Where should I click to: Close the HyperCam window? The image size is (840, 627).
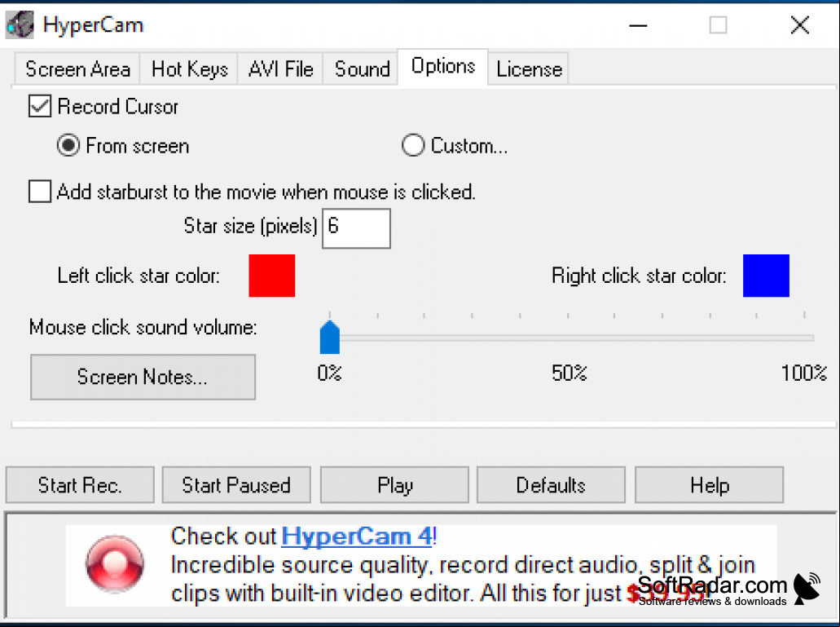(800, 24)
